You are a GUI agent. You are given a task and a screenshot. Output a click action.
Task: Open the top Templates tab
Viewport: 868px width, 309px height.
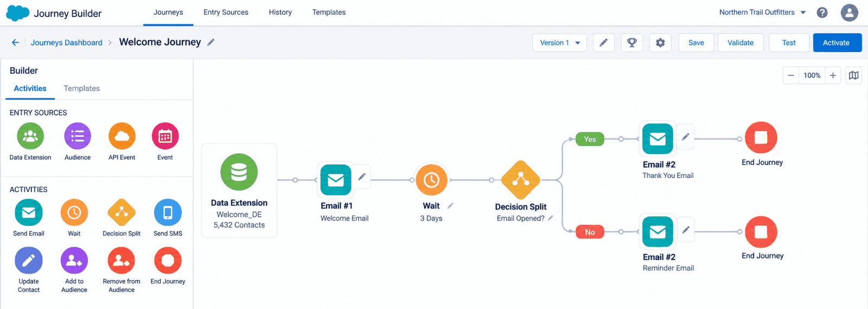tap(329, 12)
